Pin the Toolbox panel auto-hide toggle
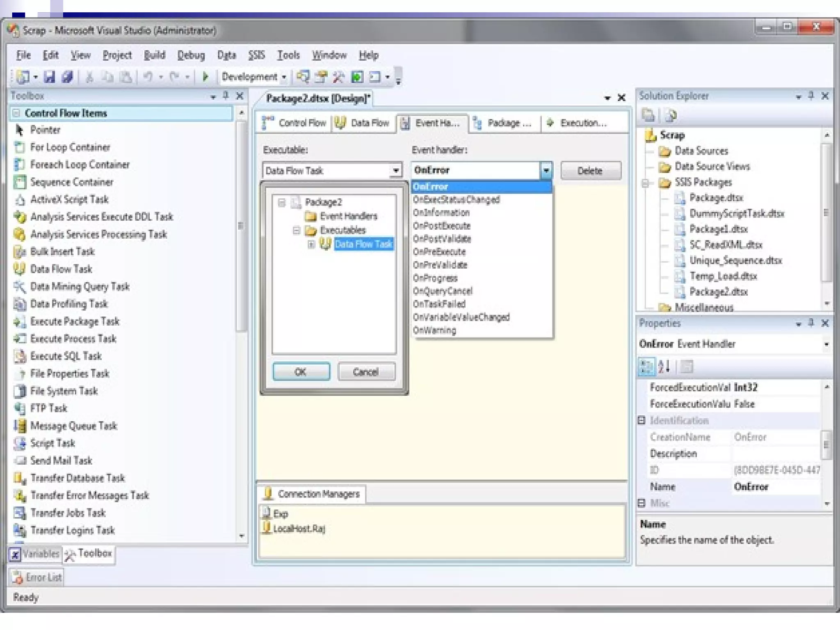 coord(226,96)
